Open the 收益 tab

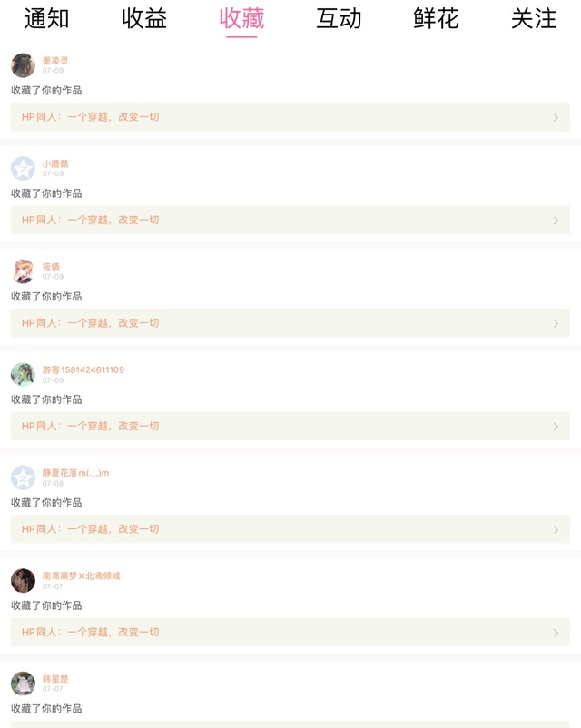click(144, 18)
